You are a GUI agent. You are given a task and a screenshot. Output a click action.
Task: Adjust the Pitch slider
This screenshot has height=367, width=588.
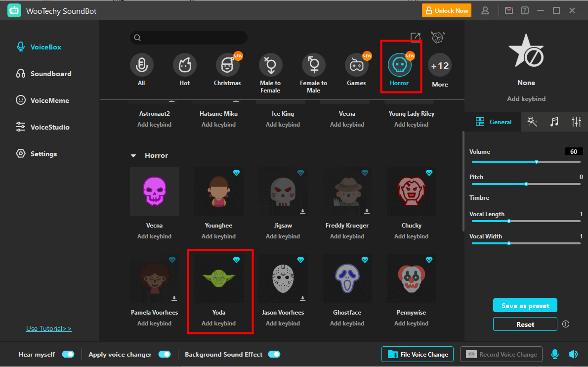[x=526, y=184]
